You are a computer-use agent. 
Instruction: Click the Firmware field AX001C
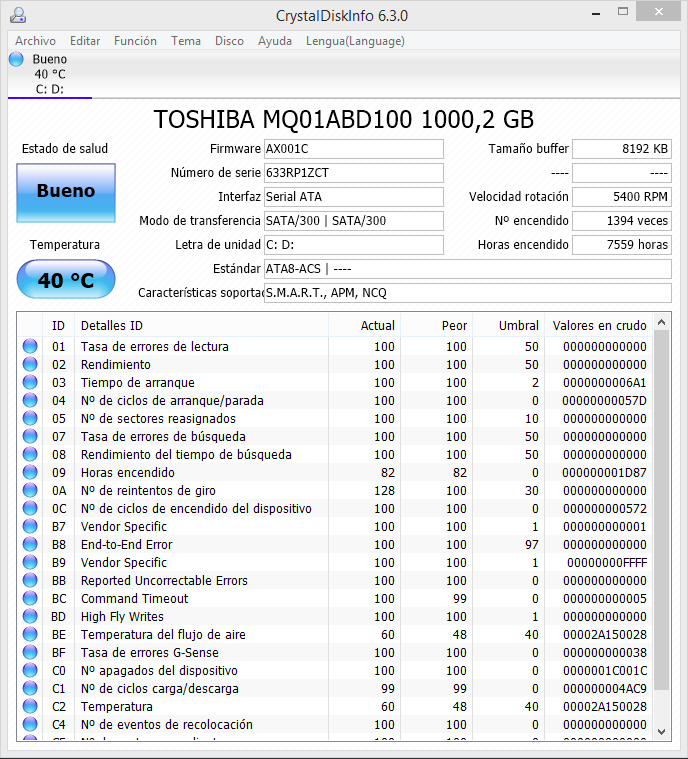click(x=353, y=149)
